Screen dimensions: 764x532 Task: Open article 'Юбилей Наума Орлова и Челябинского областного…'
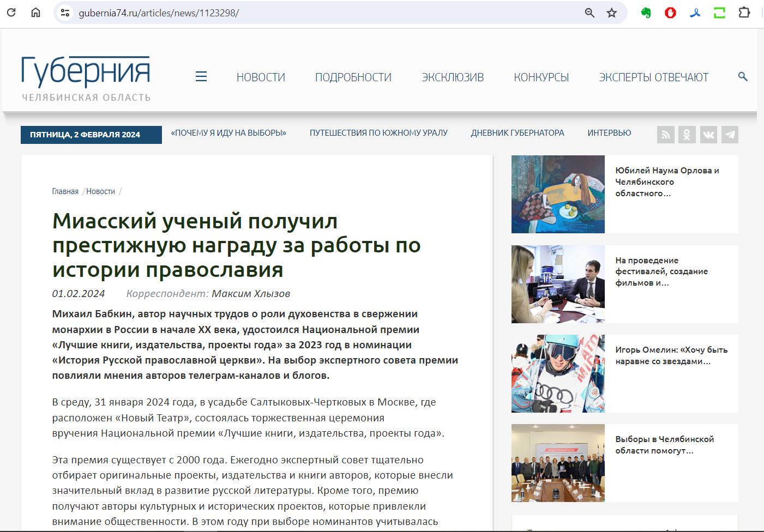667,182
